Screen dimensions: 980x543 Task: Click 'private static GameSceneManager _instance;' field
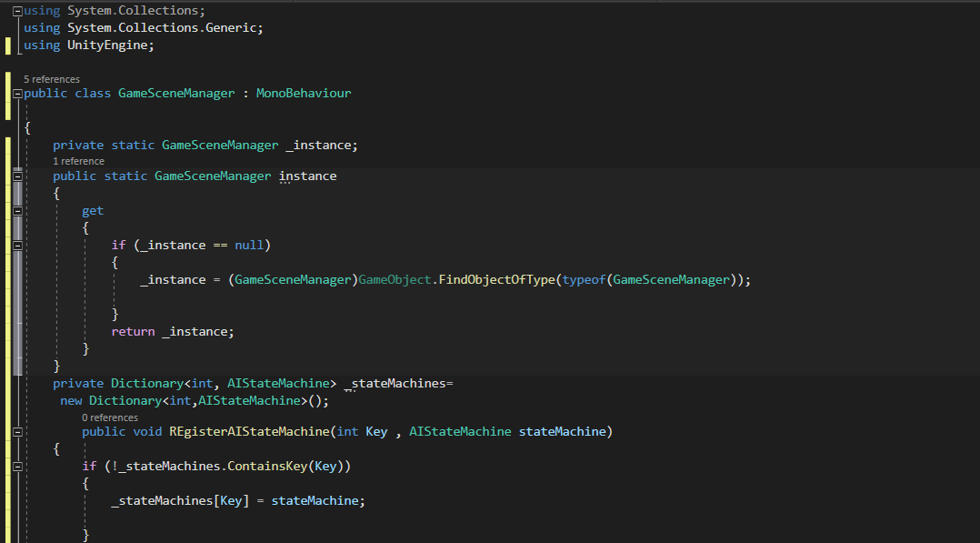(x=205, y=146)
